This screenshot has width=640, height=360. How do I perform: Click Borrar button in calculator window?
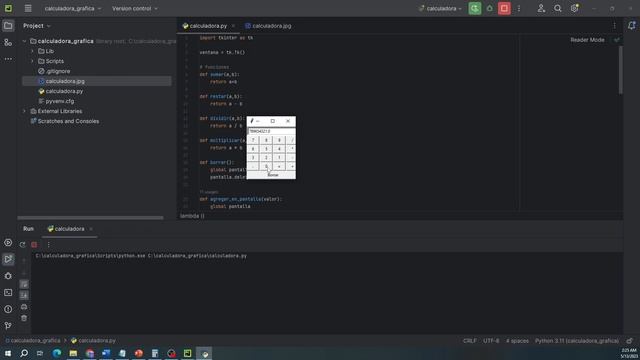click(272, 175)
